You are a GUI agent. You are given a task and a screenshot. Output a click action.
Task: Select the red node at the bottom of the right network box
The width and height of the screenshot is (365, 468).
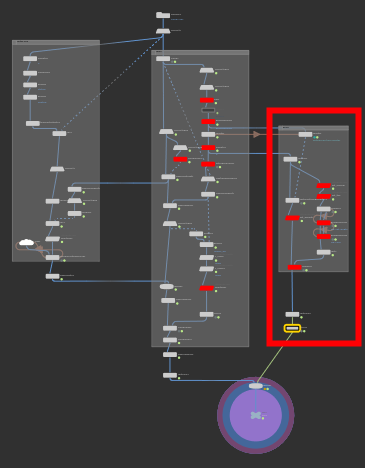pos(295,267)
